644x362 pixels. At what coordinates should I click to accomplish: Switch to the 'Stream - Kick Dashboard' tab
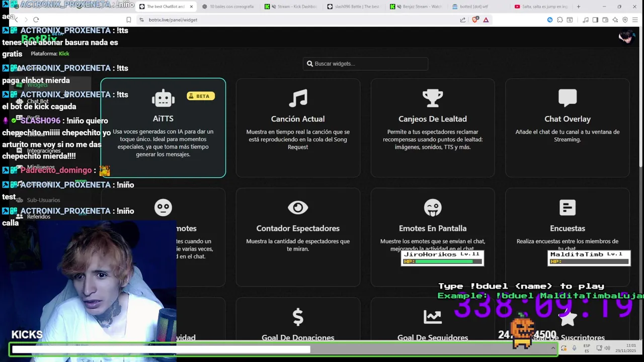(292, 7)
